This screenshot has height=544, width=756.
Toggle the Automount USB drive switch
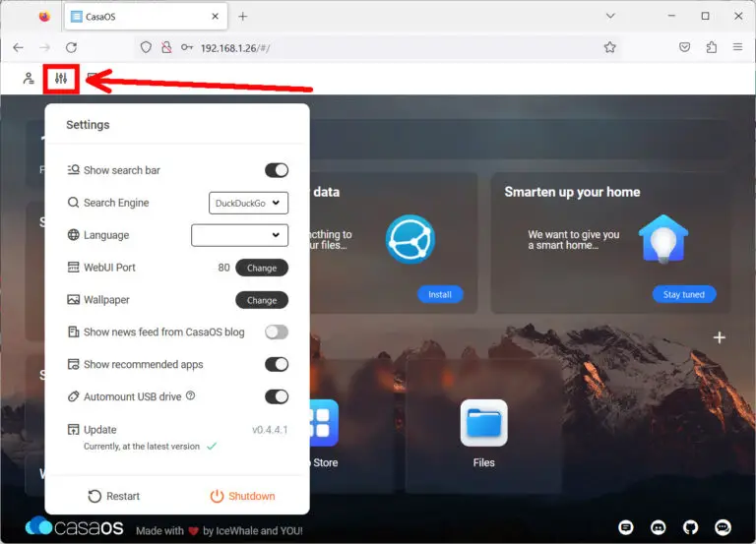click(x=277, y=397)
